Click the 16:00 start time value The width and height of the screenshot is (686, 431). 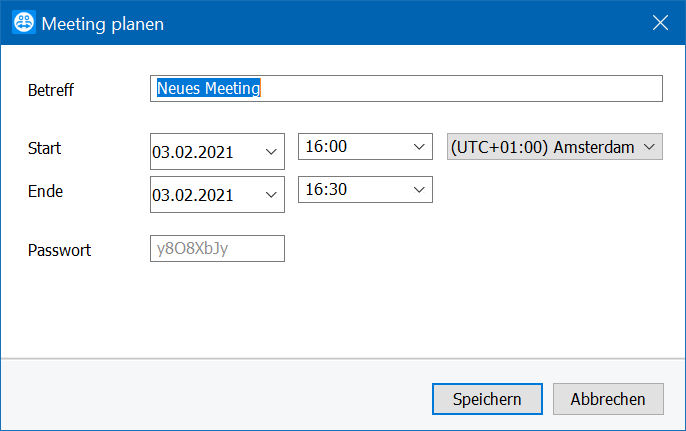click(326, 146)
